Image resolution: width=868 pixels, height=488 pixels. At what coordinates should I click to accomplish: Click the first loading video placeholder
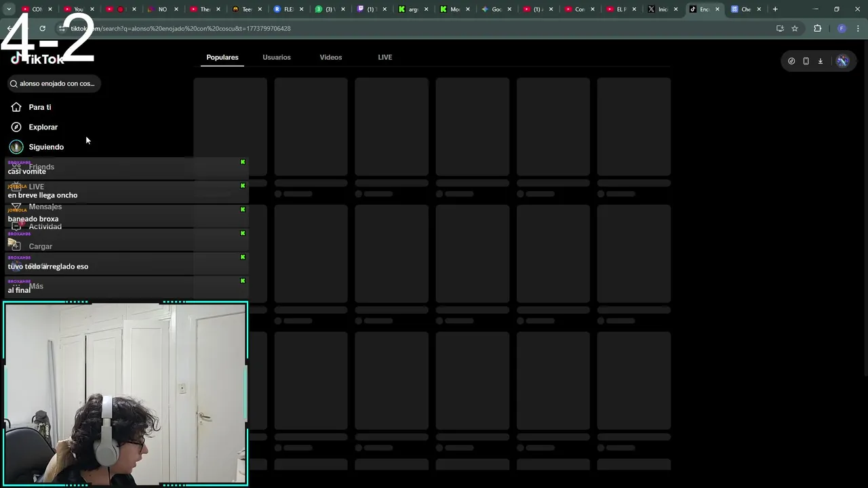click(x=231, y=127)
